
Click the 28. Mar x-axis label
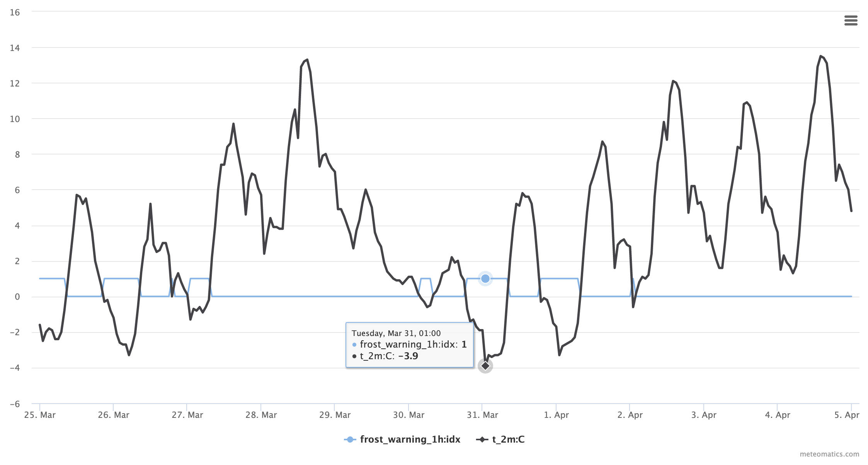[261, 415]
